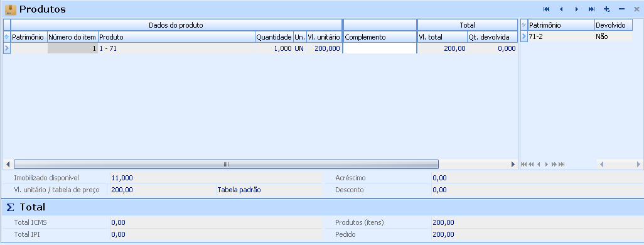
Task: Click Acréscimo value '0,00'
Action: pos(439,178)
